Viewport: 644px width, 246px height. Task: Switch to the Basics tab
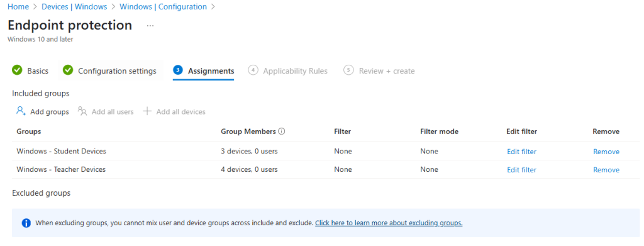[x=38, y=71]
